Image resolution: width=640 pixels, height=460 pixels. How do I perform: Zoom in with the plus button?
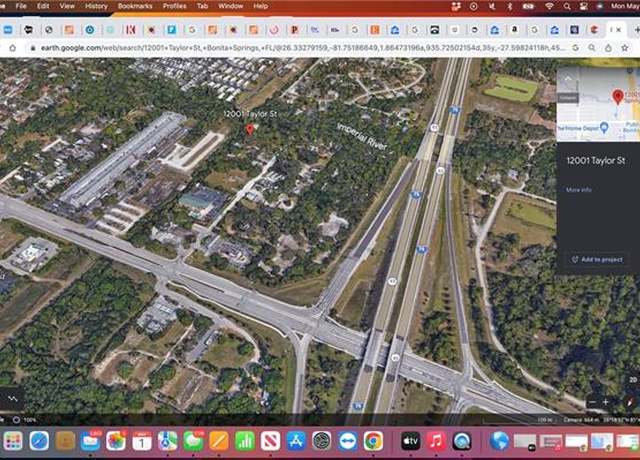click(606, 402)
